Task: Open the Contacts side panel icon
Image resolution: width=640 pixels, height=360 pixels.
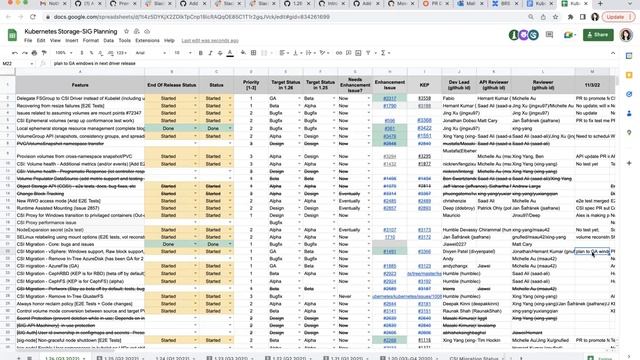Action: [x=629, y=113]
